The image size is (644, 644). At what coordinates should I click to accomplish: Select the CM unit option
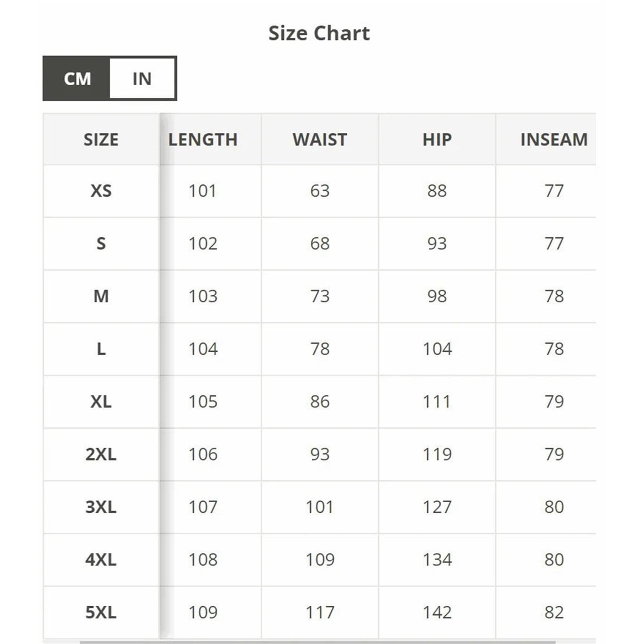pos(77,79)
